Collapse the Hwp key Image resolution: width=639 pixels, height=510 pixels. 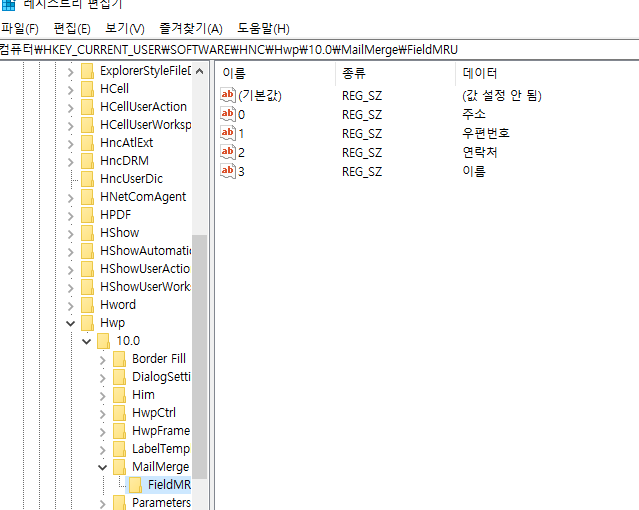(71, 324)
